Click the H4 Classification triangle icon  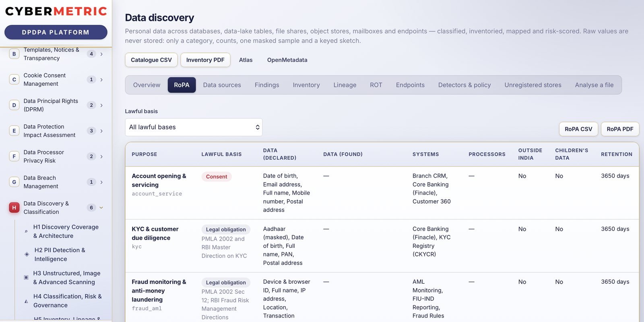coord(26,301)
